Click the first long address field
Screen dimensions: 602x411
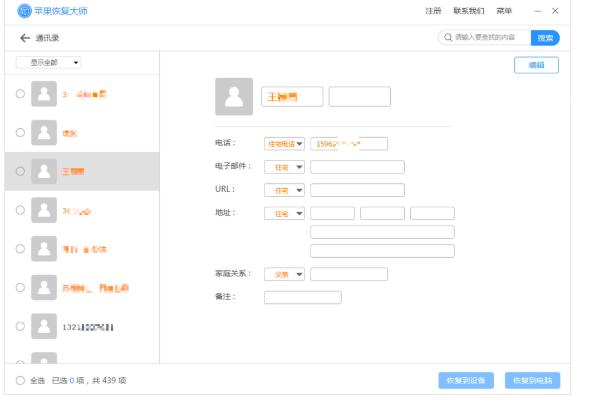(x=382, y=232)
